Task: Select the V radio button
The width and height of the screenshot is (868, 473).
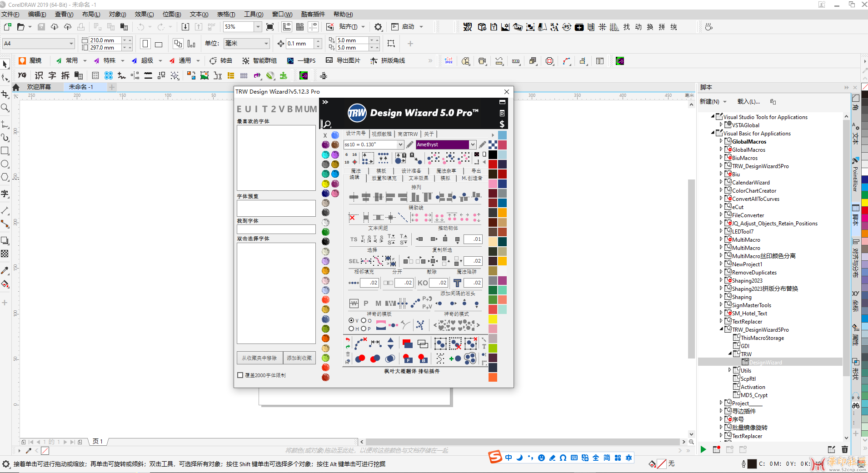Action: [x=351, y=320]
